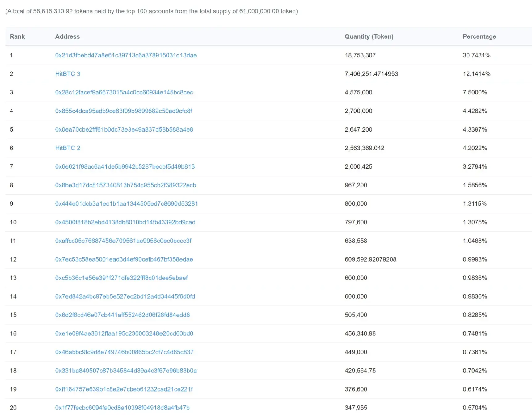Open address starting with 0x444e01dcb3a1
The width and height of the screenshot is (532, 415).
(x=126, y=203)
